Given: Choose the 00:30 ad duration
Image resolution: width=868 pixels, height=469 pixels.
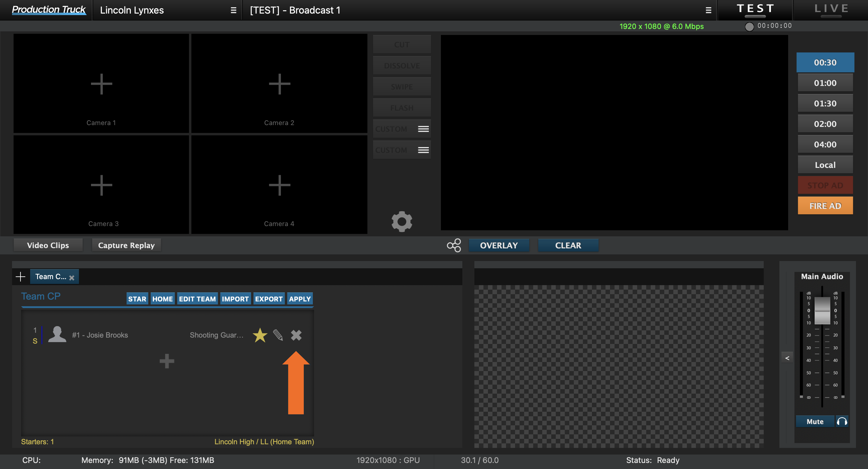Looking at the screenshot, I should coord(825,62).
